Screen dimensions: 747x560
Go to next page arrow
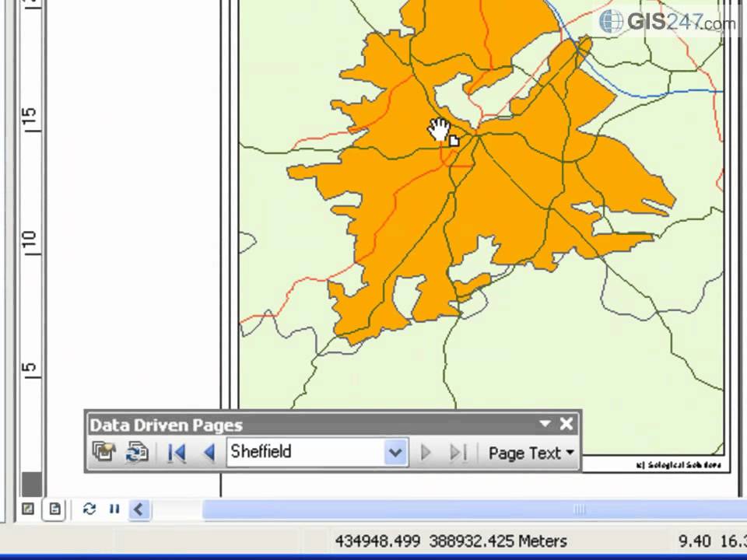(426, 453)
